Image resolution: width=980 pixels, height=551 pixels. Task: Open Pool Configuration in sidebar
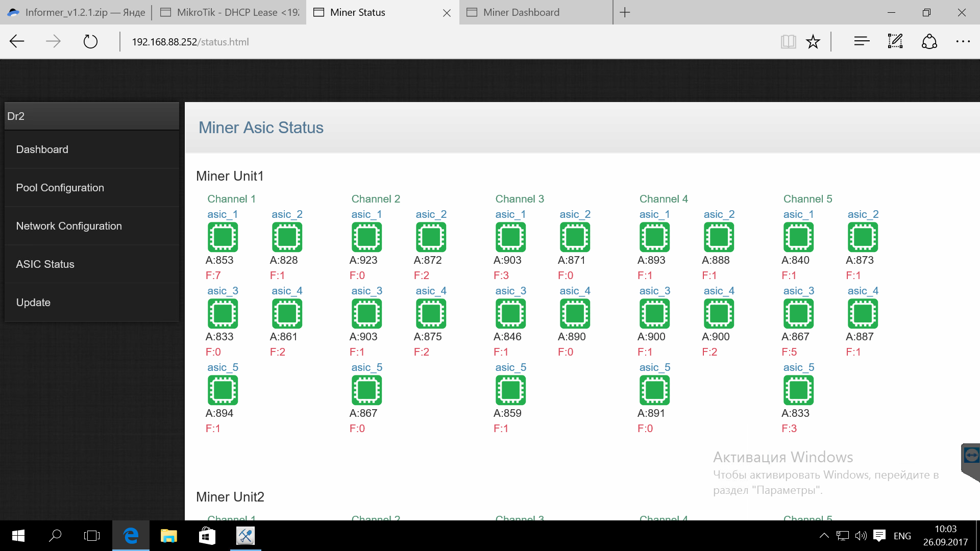pyautogui.click(x=60, y=188)
